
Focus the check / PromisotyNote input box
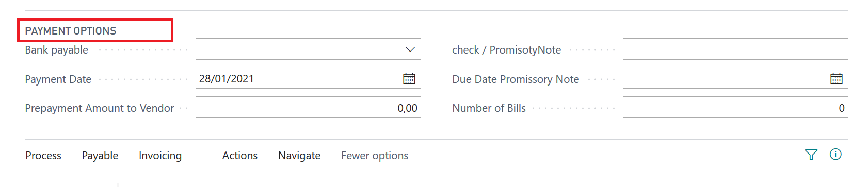735,49
